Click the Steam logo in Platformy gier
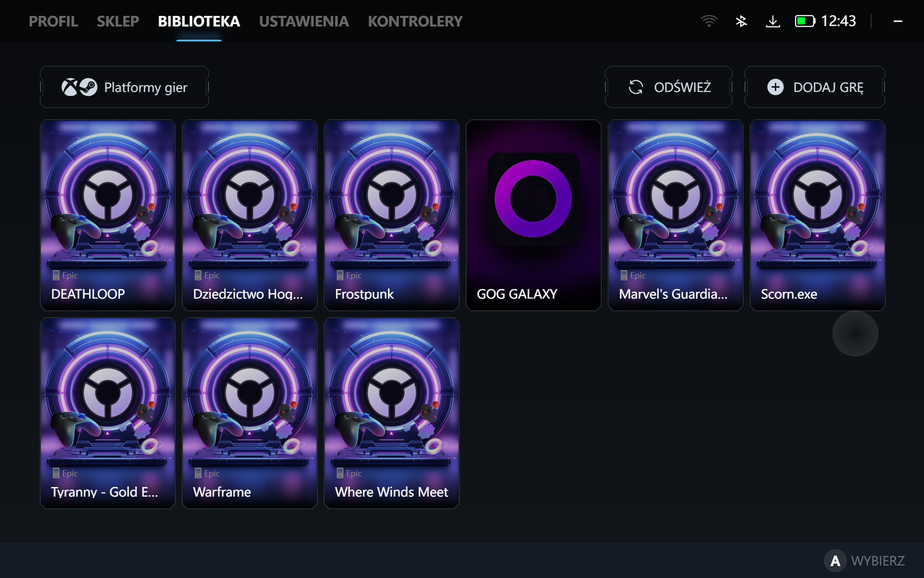The width and height of the screenshot is (924, 578). 88,87
